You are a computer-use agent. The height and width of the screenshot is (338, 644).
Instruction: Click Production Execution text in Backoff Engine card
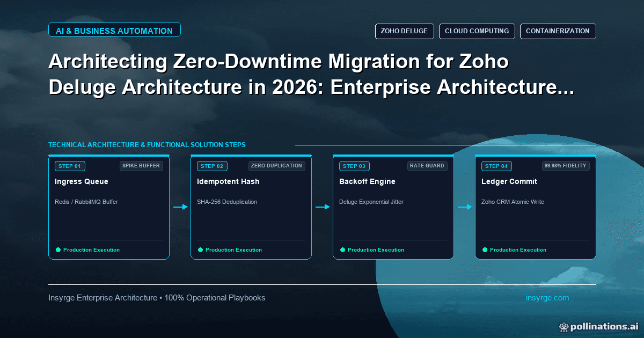tap(376, 249)
